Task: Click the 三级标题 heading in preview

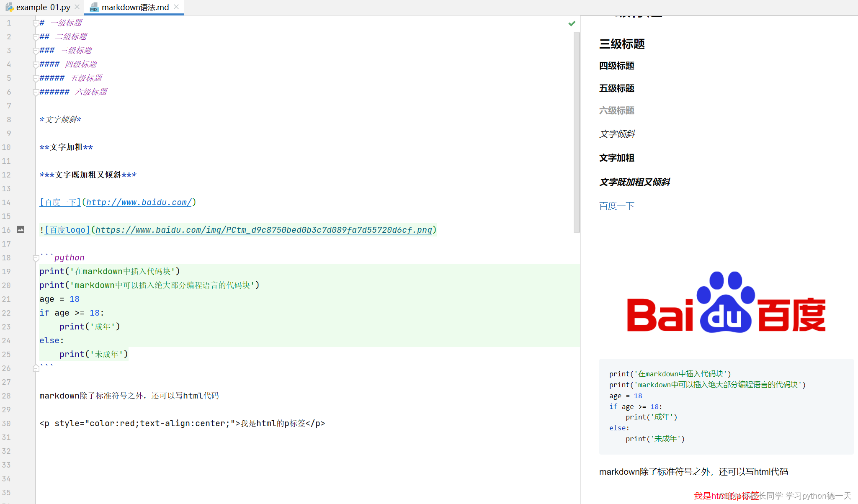Action: pos(622,44)
